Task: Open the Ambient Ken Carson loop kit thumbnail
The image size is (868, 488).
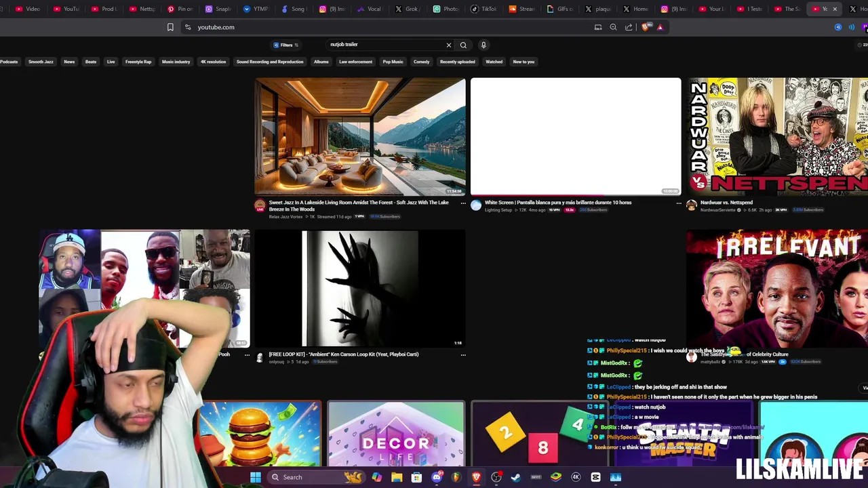Action: click(360, 289)
